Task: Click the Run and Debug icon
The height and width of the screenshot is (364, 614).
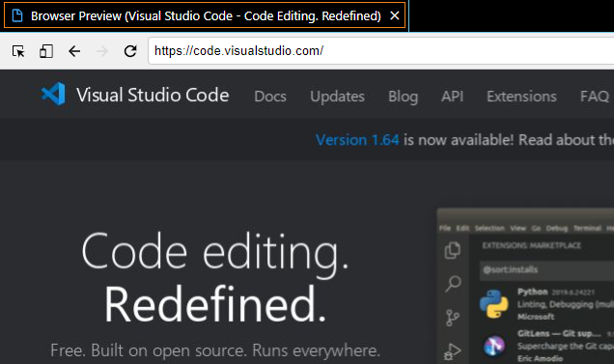Action: [x=452, y=351]
